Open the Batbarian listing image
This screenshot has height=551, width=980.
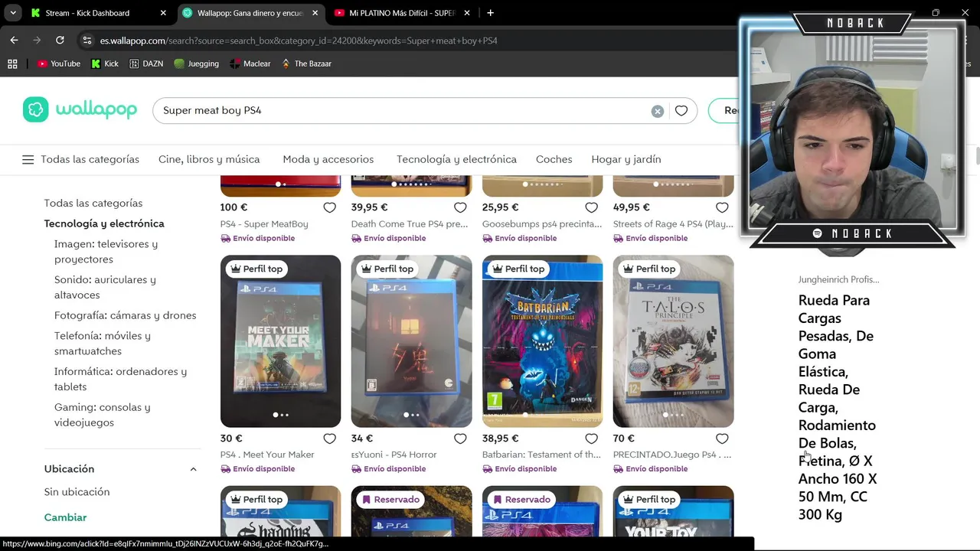click(x=542, y=341)
